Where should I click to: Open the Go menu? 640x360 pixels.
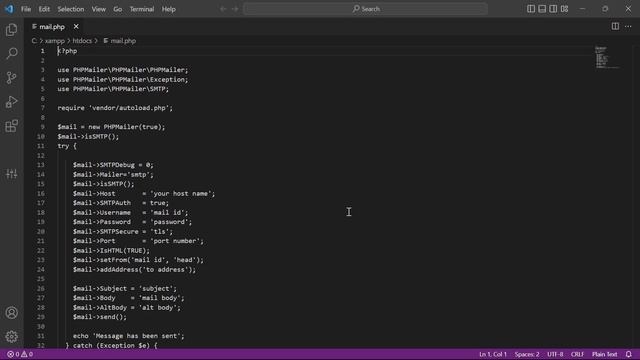pos(118,9)
